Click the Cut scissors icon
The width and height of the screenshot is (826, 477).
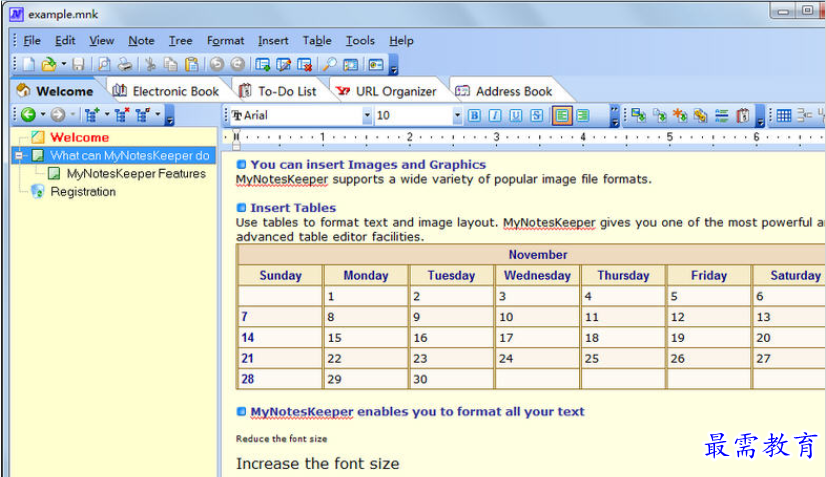pyautogui.click(x=150, y=64)
